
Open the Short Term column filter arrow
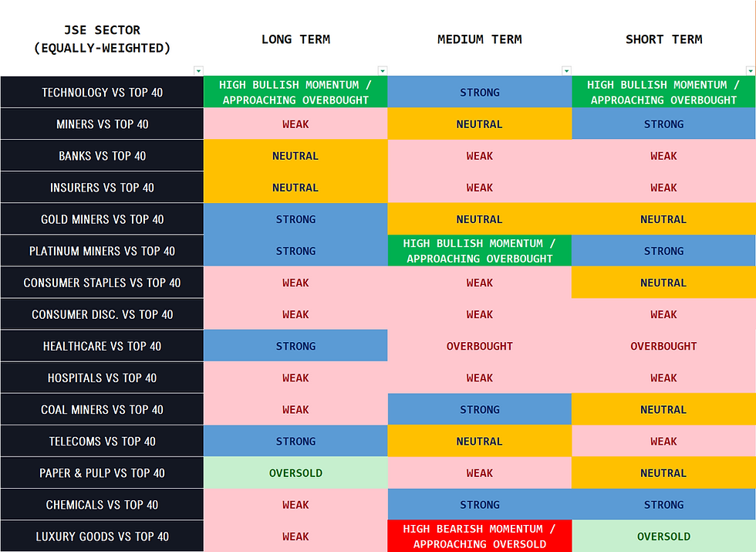[x=750, y=70]
